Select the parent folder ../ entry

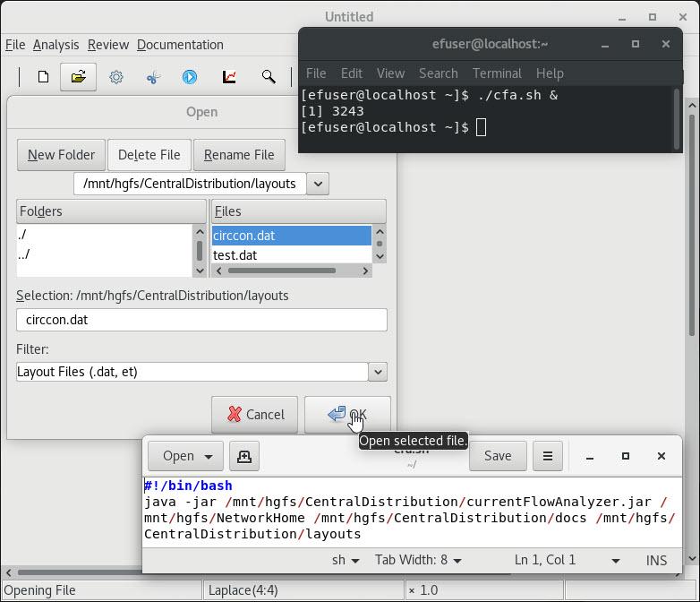click(24, 254)
